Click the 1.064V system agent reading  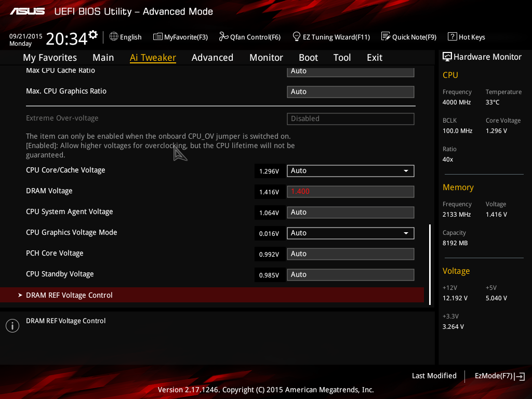269,212
